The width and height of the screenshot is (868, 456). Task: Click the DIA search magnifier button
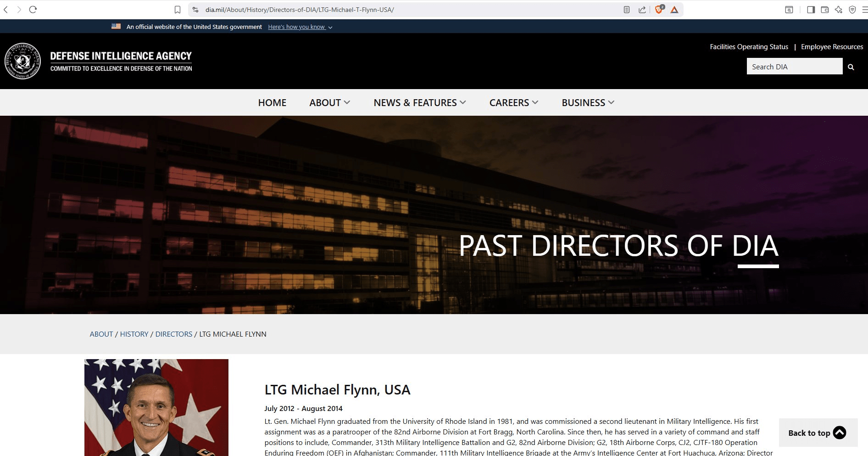click(x=851, y=67)
